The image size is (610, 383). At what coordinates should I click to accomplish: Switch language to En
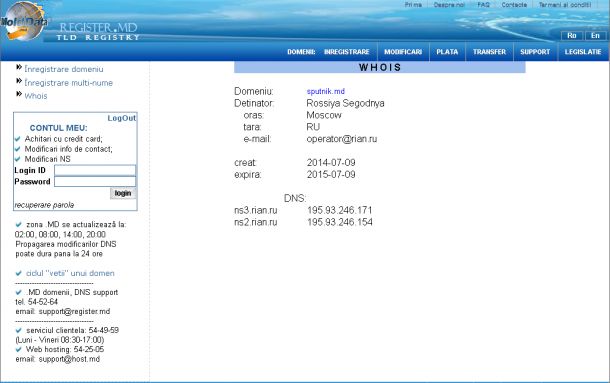tap(595, 35)
